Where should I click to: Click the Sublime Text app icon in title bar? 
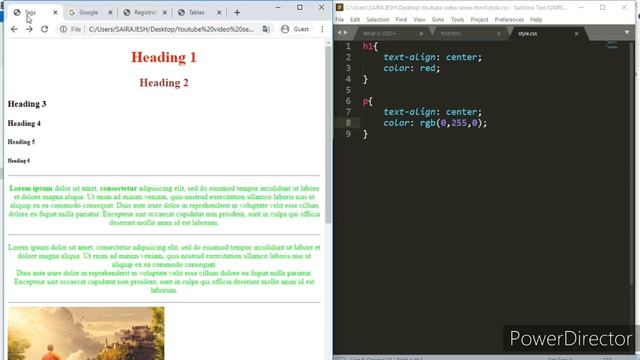339,7
